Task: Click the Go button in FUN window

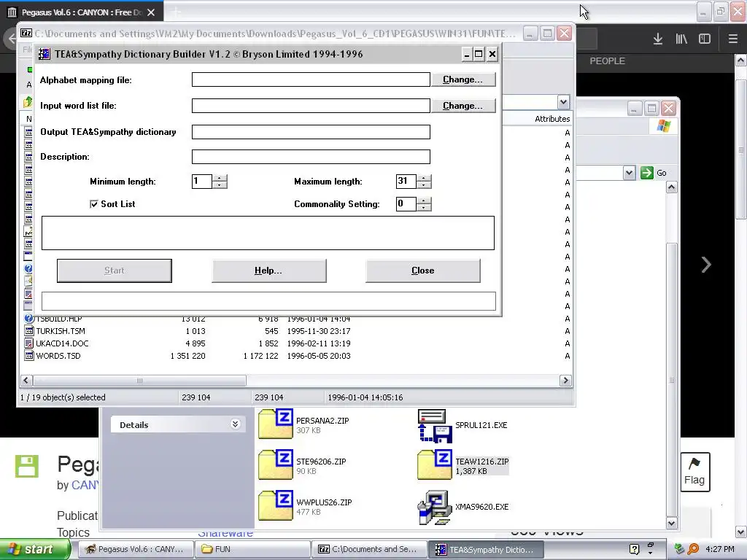Action: click(x=654, y=173)
